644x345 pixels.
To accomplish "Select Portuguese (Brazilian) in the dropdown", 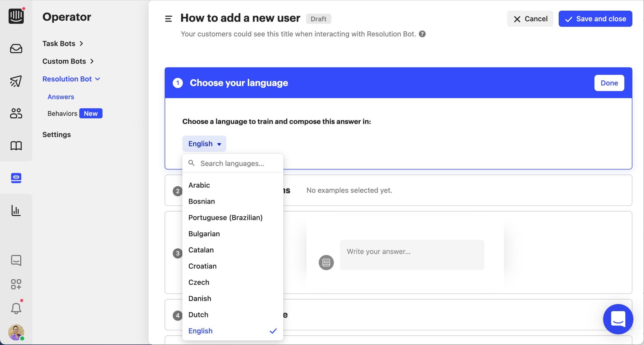I will 225,218.
